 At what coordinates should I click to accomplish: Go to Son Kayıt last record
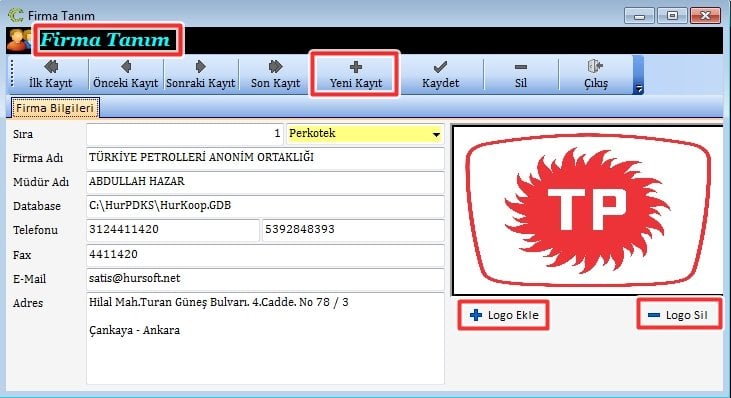(x=276, y=75)
